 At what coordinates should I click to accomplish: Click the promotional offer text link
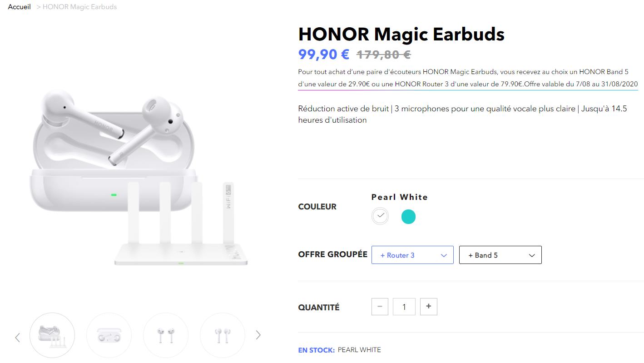(468, 78)
